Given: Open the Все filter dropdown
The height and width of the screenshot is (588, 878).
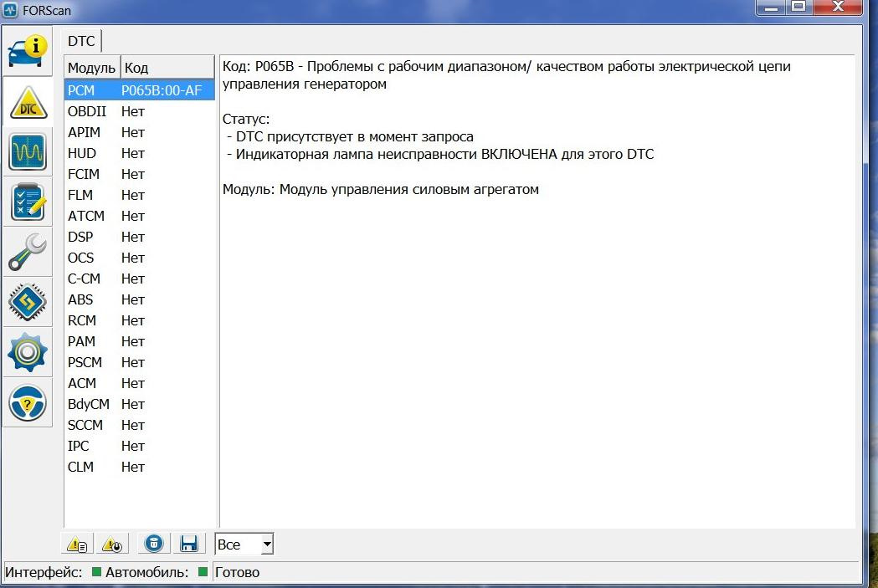Looking at the screenshot, I should point(244,545).
